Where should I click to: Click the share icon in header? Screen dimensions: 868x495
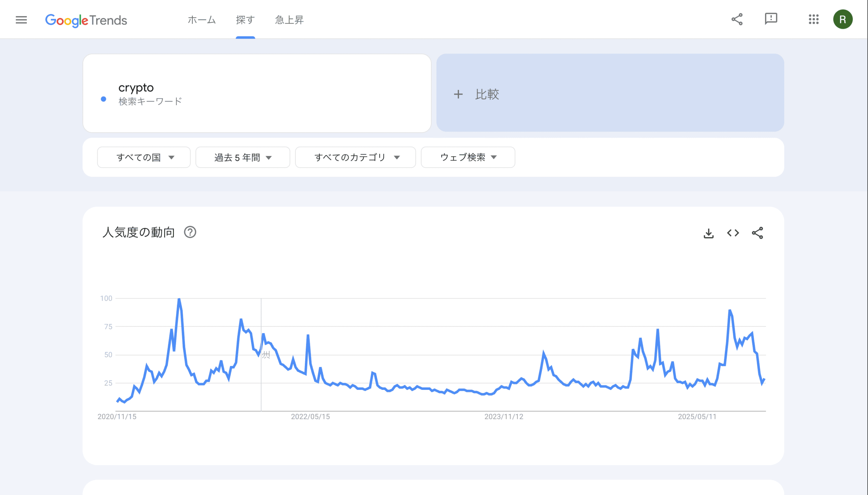(737, 19)
